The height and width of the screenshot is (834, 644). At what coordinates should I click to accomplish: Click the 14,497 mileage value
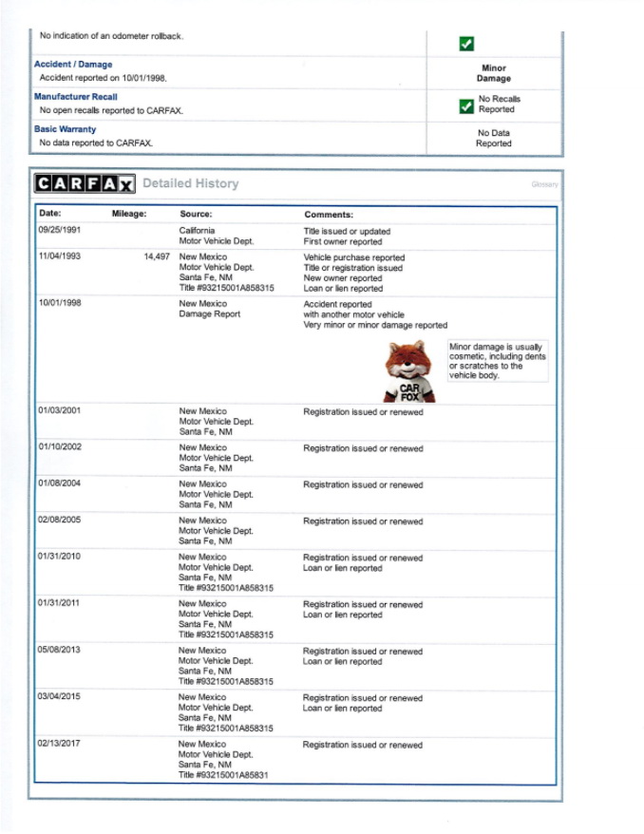click(x=156, y=257)
